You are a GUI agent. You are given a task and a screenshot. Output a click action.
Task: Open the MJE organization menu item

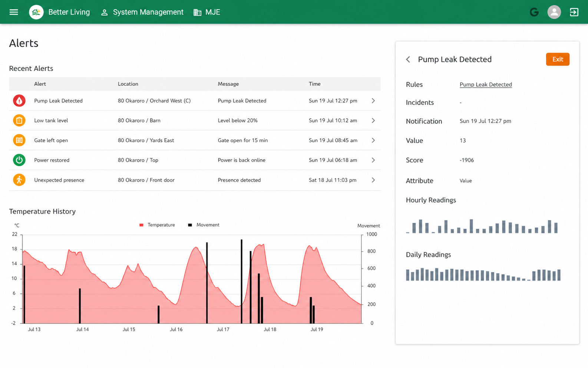(x=213, y=12)
